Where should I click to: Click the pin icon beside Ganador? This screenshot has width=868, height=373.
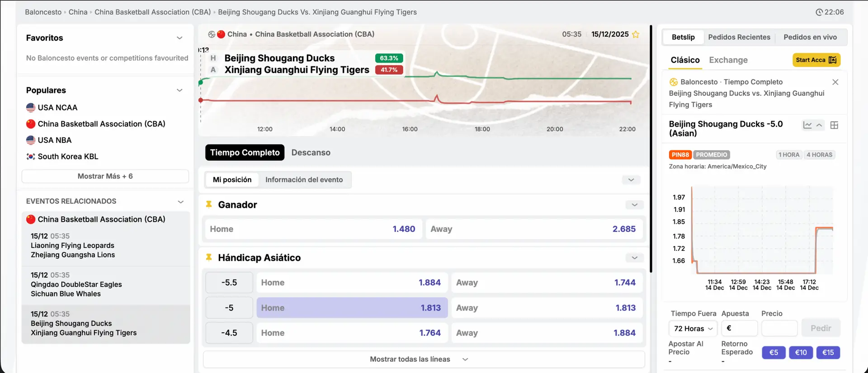coord(209,204)
